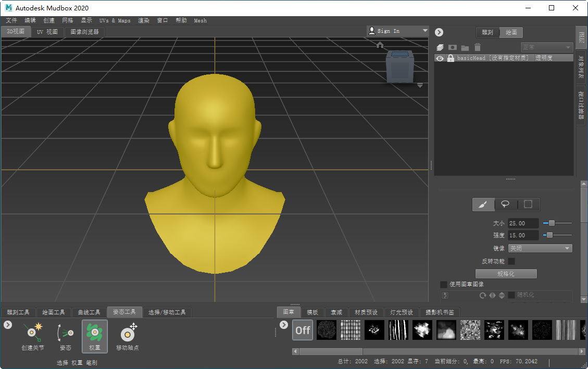The height and width of the screenshot is (369, 588).
Task: Click the new layer stack icon
Action: [x=440, y=47]
